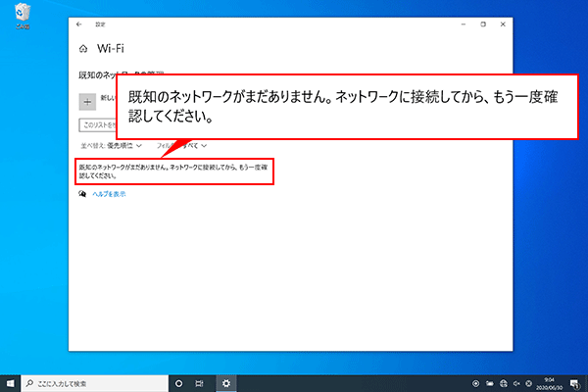Click the plus icon to add new network

coord(85,101)
